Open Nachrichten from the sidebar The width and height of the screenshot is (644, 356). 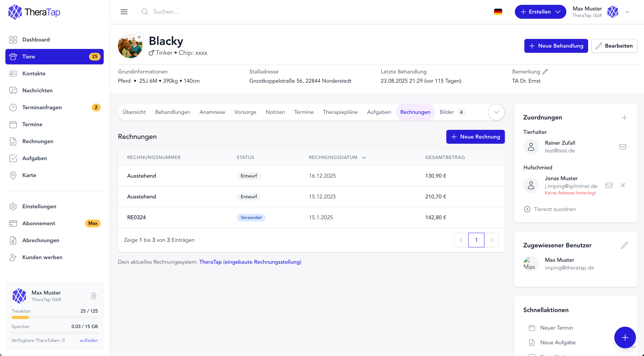coord(37,90)
